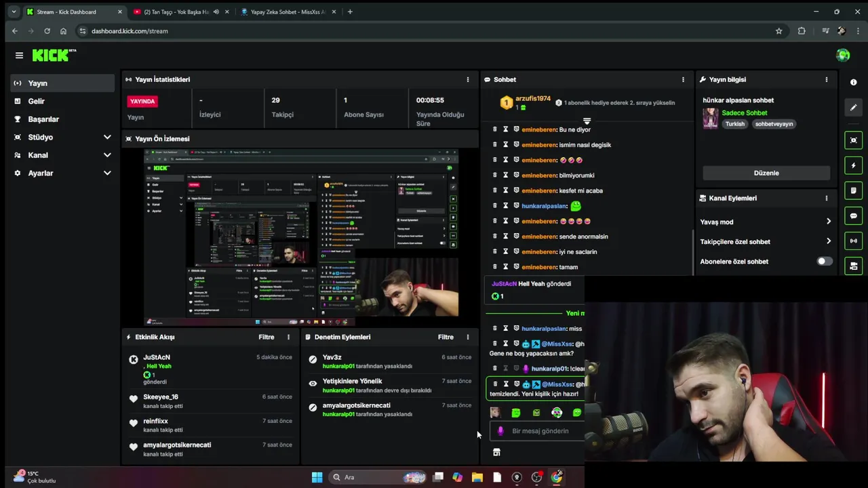
Task: Click JuStAcN in Etkinlik Akışı
Action: (x=157, y=357)
